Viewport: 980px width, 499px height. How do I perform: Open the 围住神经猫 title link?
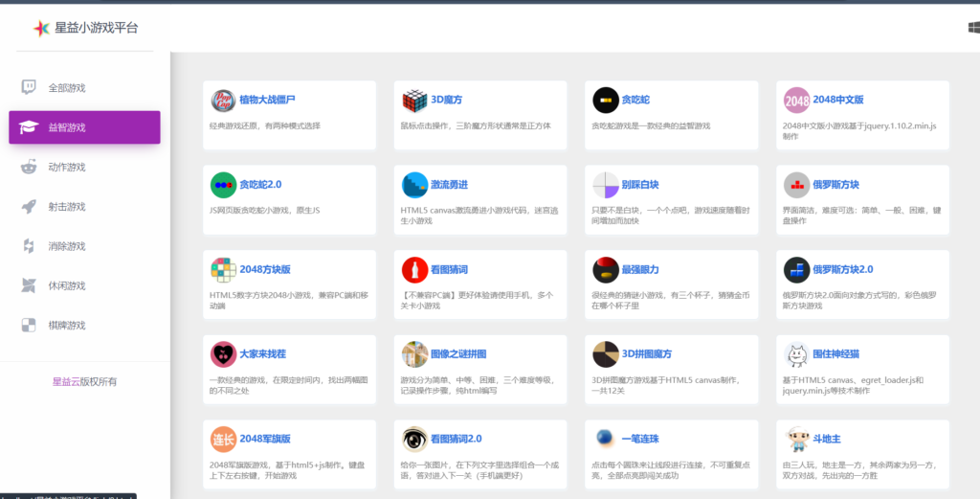pos(835,354)
